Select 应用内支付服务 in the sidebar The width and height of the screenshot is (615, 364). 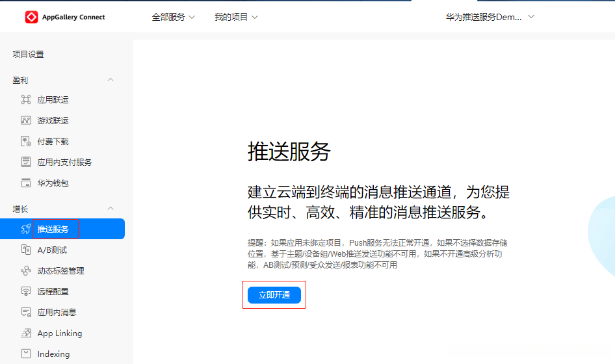point(65,162)
